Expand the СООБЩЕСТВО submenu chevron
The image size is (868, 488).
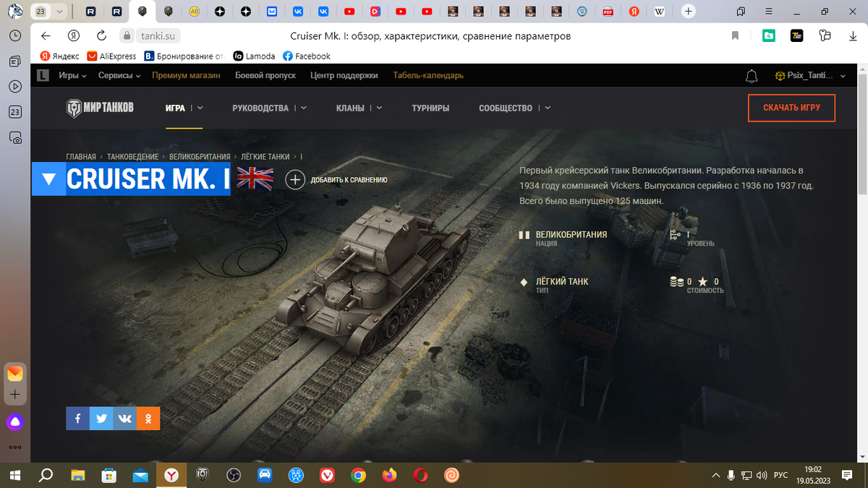tap(548, 108)
